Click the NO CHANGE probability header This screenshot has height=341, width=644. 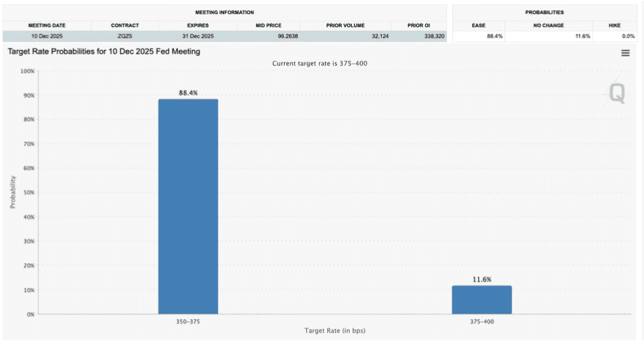tap(548, 25)
